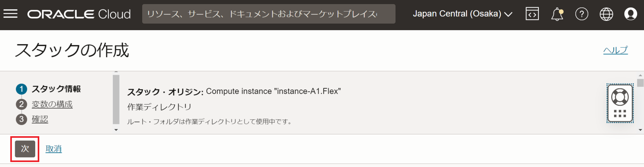Screen dimensions: 644x167
Task: Open the language globe icon
Action: pos(606,14)
